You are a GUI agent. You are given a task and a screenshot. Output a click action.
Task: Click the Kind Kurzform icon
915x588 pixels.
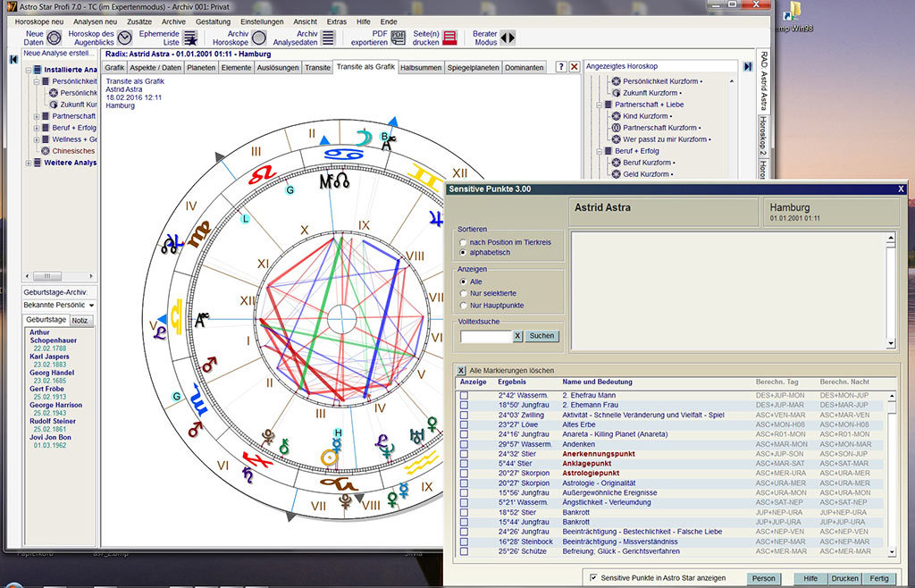pyautogui.click(x=616, y=116)
